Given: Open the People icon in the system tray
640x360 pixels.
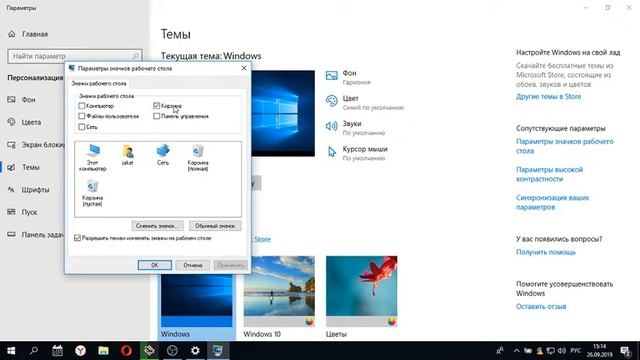Looking at the screenshot, I should 500,351.
